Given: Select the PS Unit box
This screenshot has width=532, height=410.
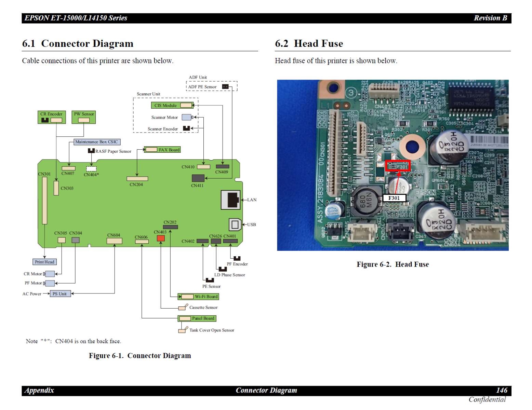Looking at the screenshot, I should pyautogui.click(x=60, y=294).
